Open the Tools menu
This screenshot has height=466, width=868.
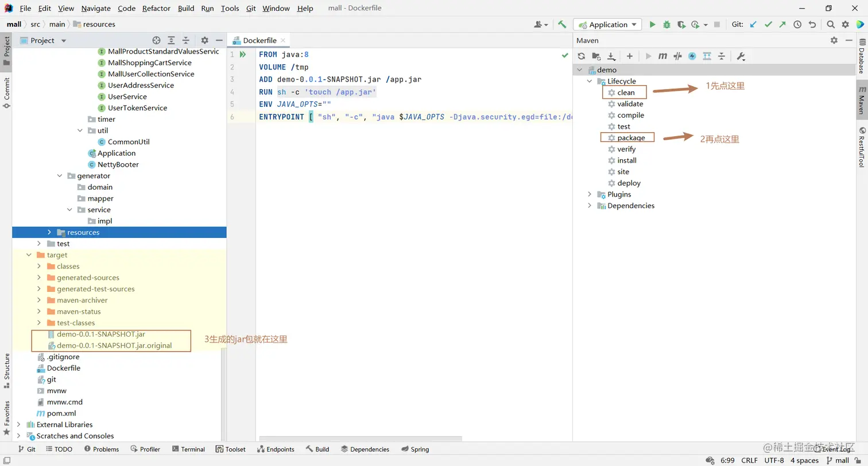click(230, 9)
